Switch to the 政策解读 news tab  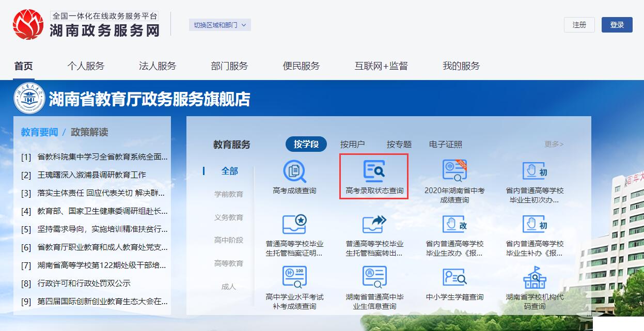[89, 132]
